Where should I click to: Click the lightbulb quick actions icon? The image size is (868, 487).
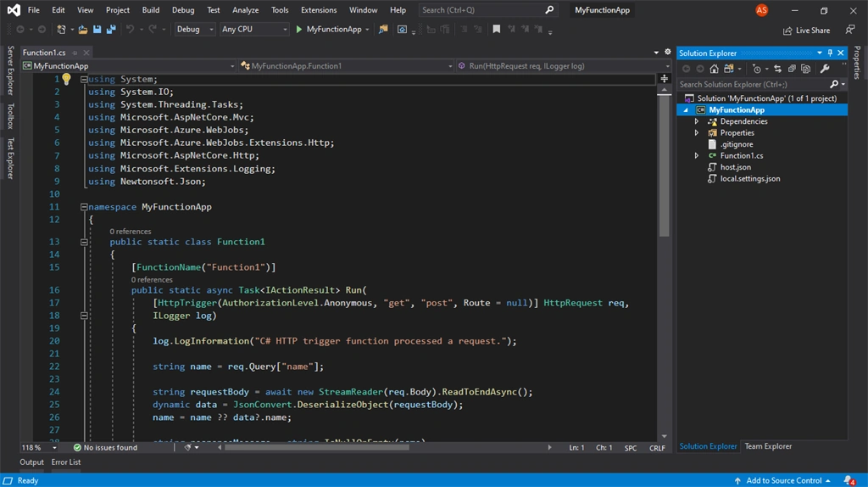(x=66, y=79)
